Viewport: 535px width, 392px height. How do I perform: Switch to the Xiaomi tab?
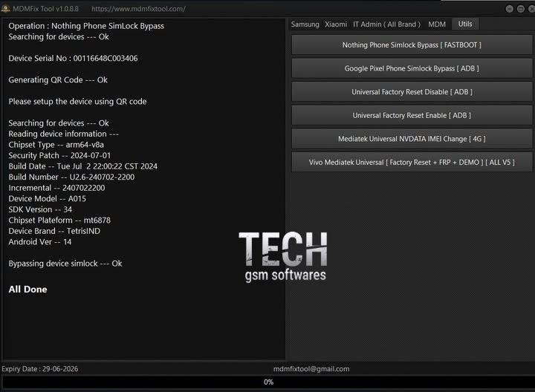click(x=336, y=24)
